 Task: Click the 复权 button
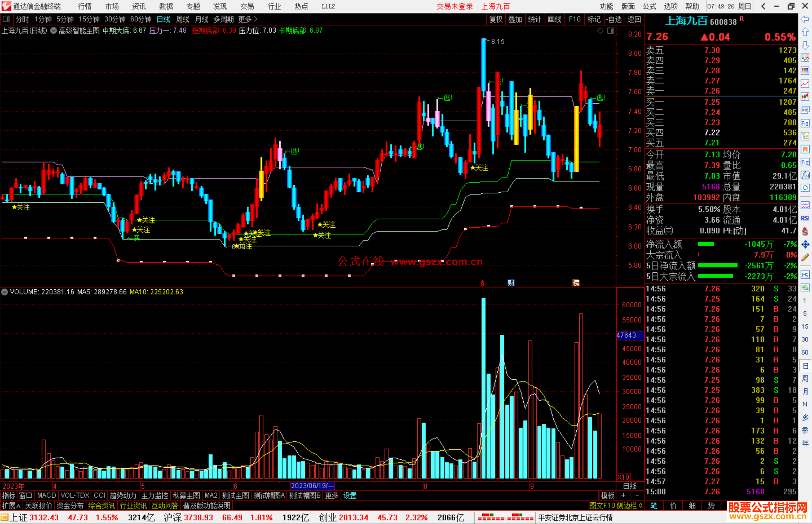495,19
